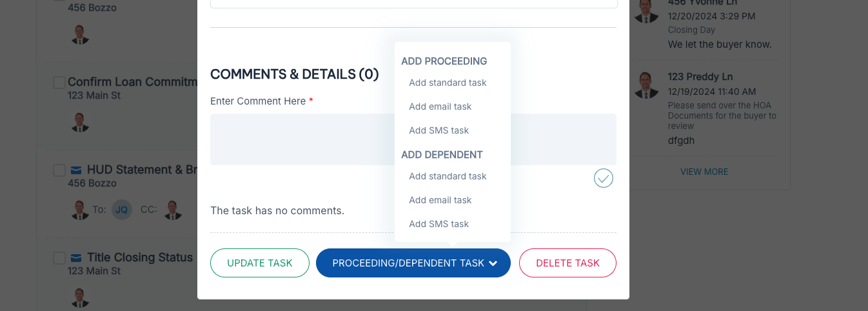
Task: Check the Confirm Loan Commitment task checkbox
Action: [x=59, y=83]
